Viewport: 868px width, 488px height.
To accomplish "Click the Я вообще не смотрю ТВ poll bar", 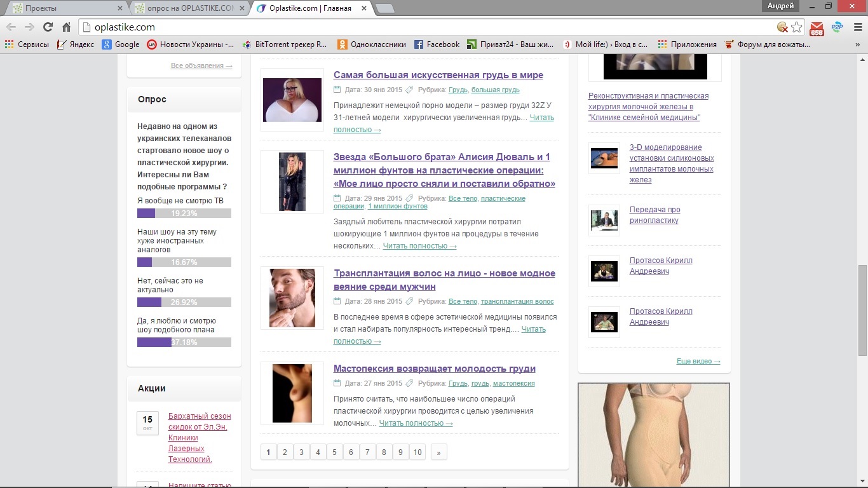I will 184,213.
